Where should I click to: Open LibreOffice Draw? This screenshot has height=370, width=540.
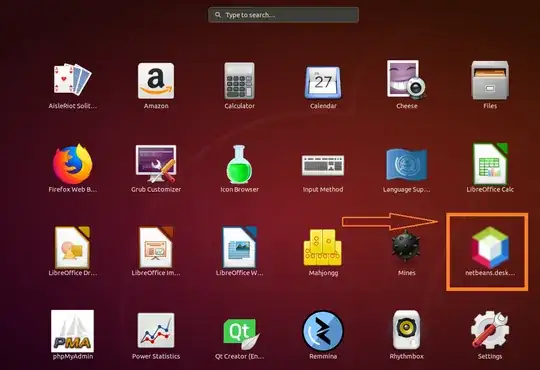tap(72, 247)
